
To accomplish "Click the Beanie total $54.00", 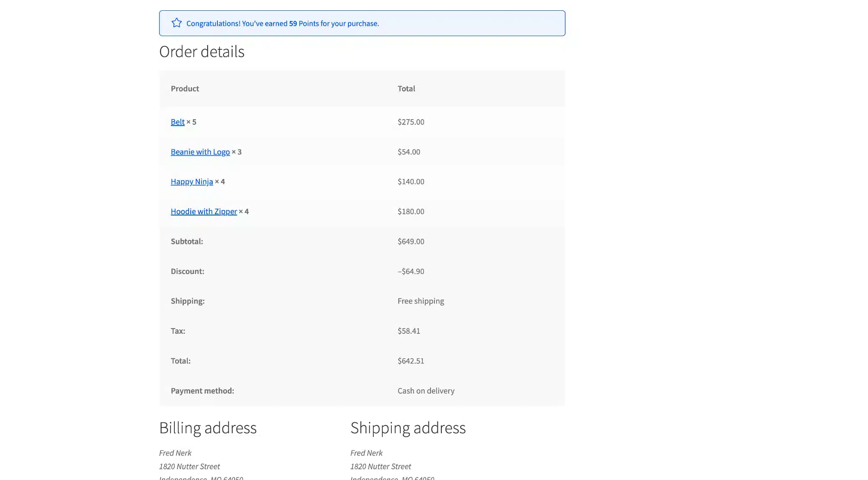I will (409, 152).
